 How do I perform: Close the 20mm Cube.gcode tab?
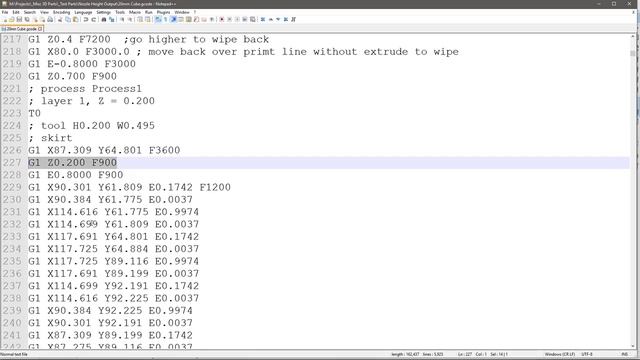(40, 29)
